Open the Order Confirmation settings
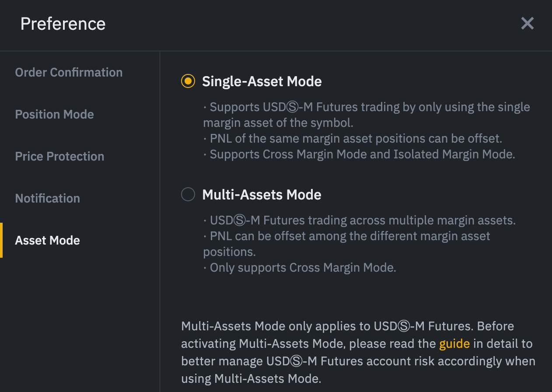Image resolution: width=552 pixels, height=392 pixels. 69,72
